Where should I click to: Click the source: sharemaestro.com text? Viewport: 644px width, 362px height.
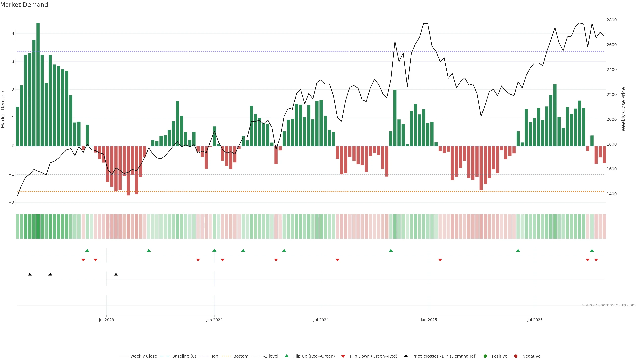coord(609,305)
